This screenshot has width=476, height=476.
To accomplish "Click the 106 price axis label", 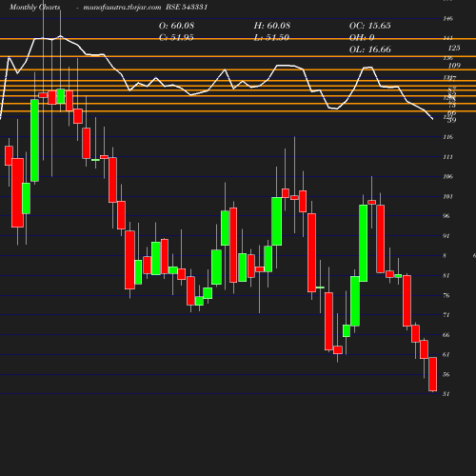I will [447, 176].
